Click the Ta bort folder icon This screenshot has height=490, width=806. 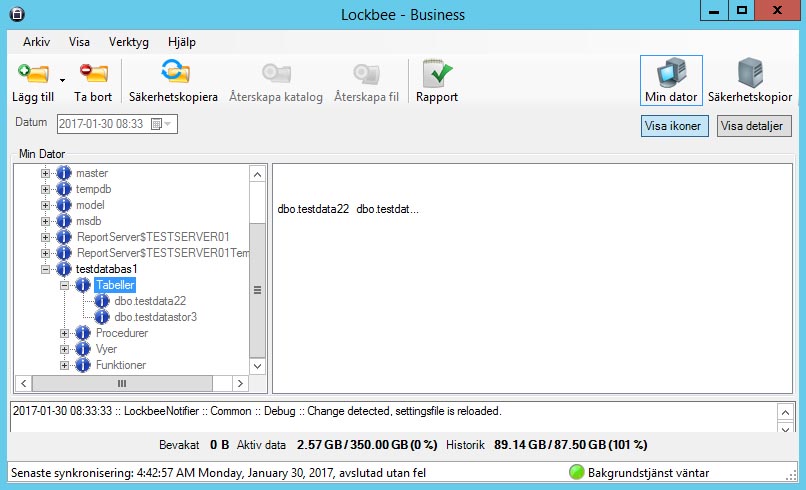tap(94, 73)
